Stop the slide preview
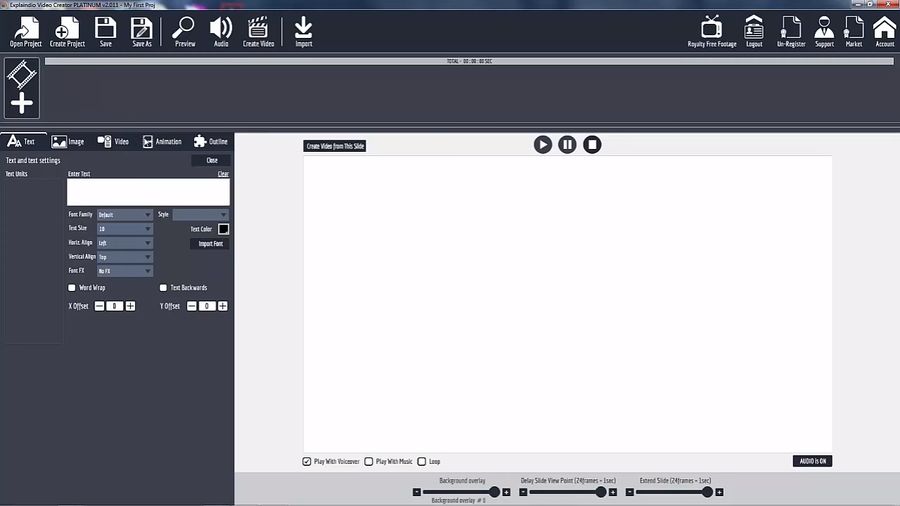Screen dimensions: 900x506 tap(592, 145)
